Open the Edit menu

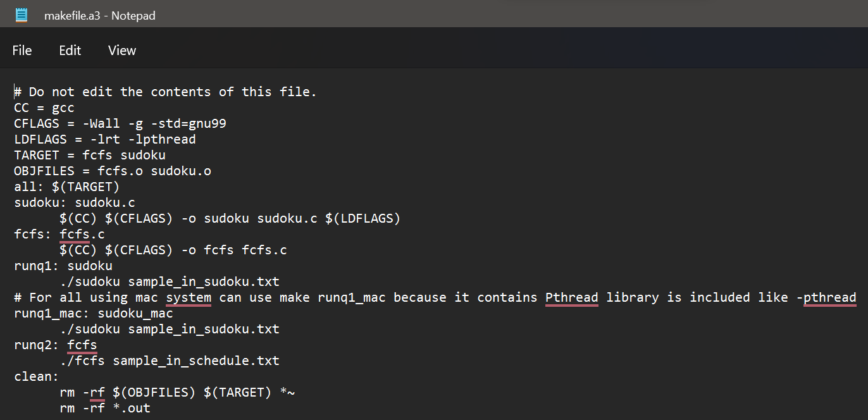[70, 50]
